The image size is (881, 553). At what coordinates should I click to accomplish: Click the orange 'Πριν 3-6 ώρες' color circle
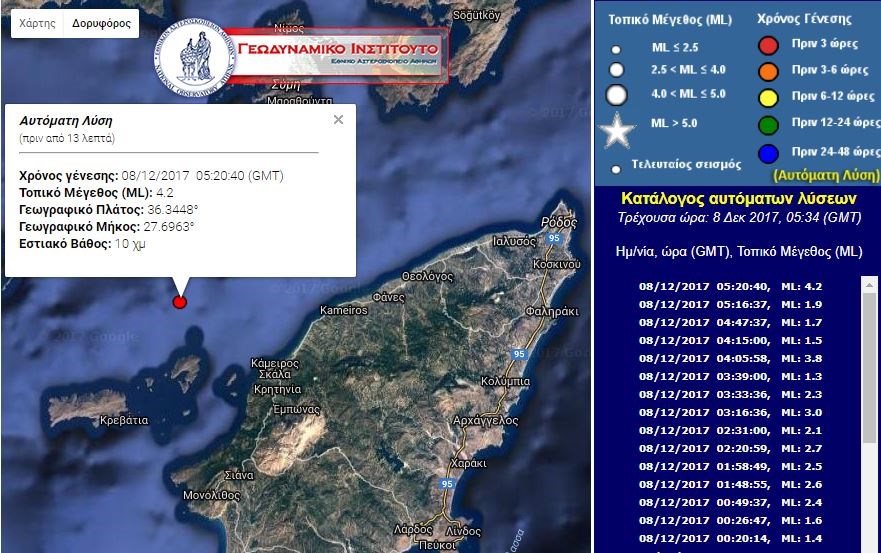pos(768,71)
